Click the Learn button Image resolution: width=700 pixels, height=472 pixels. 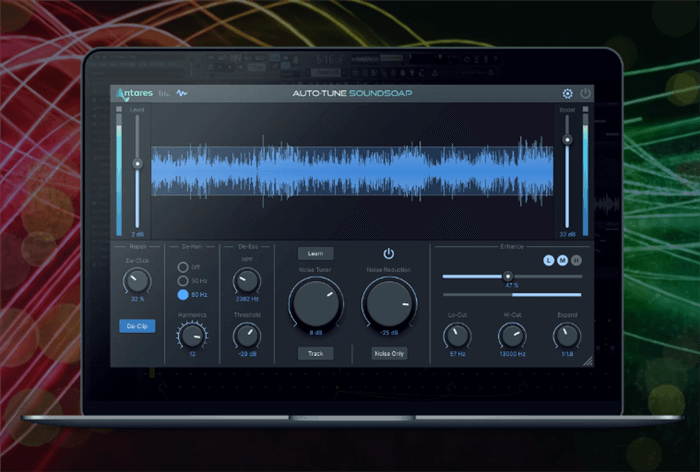click(x=316, y=254)
